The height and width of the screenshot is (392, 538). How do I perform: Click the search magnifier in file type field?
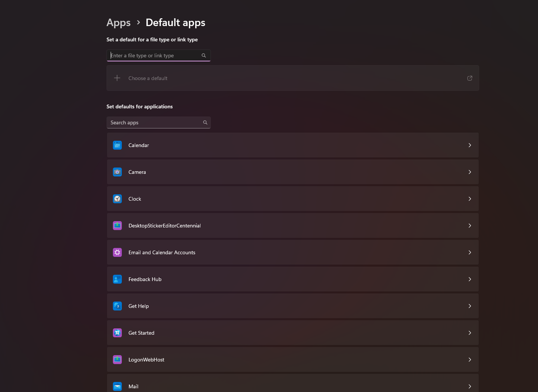204,55
